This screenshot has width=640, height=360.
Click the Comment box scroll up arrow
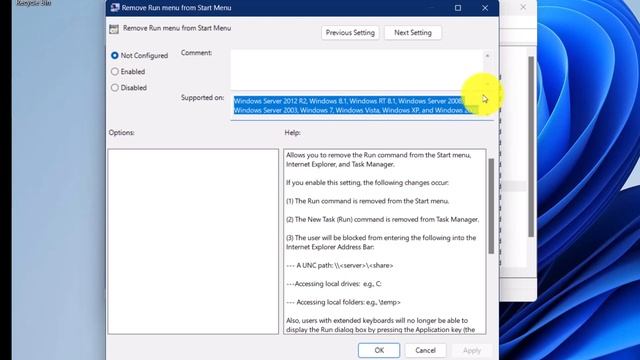[487, 56]
